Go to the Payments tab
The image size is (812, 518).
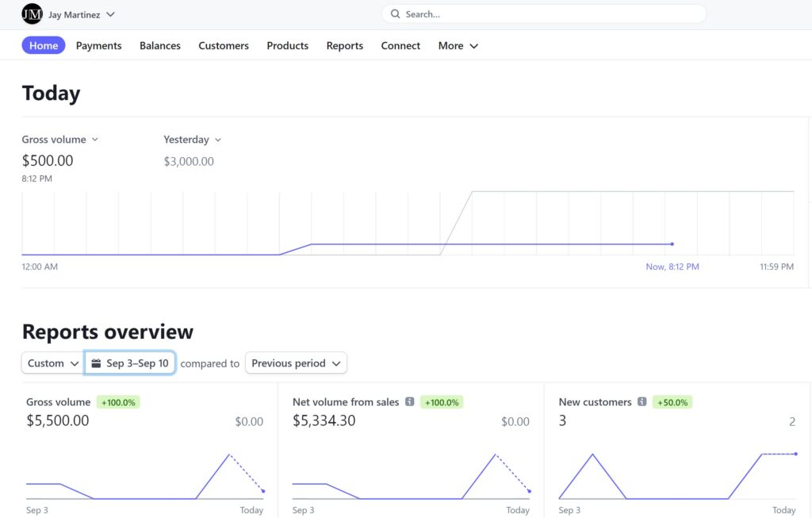(x=98, y=46)
